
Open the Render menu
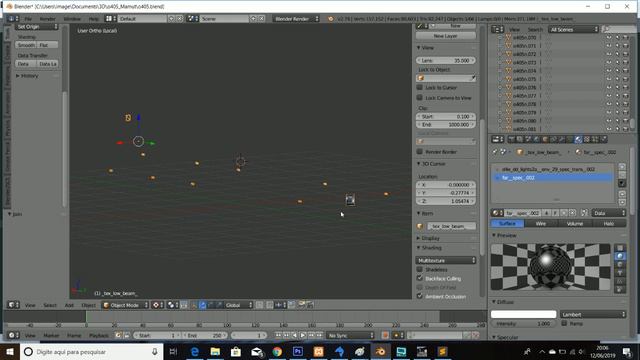pyautogui.click(x=47, y=19)
